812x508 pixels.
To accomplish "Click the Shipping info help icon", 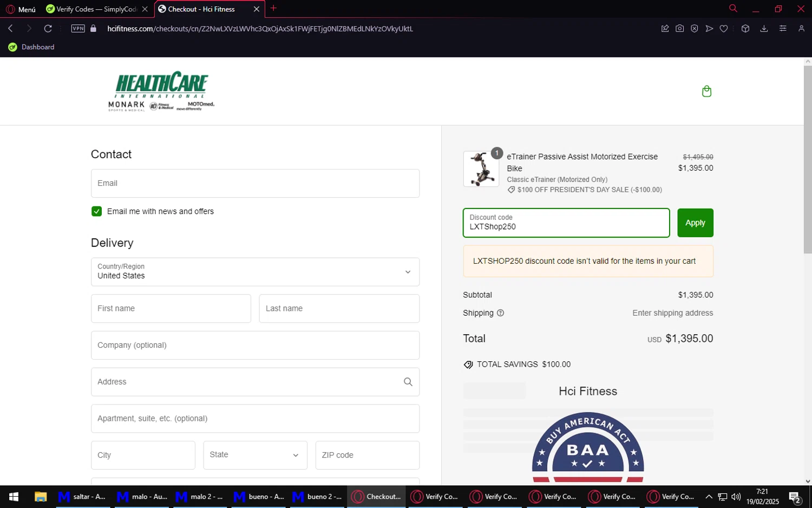I will [500, 313].
